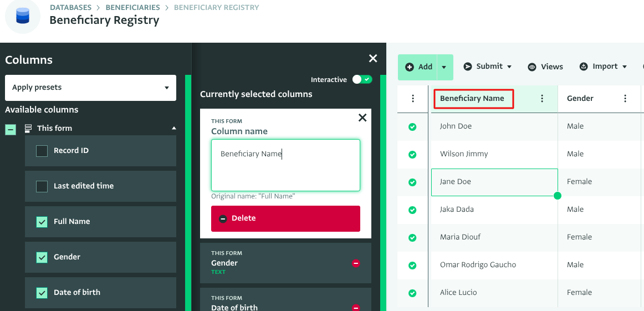The width and height of the screenshot is (644, 311).
Task: Close the column selector panel
Action: click(x=373, y=59)
